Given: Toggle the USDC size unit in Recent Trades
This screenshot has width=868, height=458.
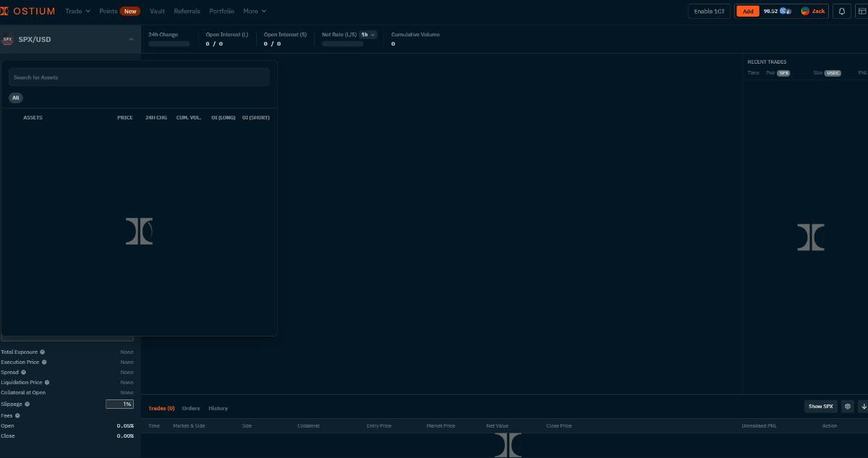Looking at the screenshot, I should (833, 73).
